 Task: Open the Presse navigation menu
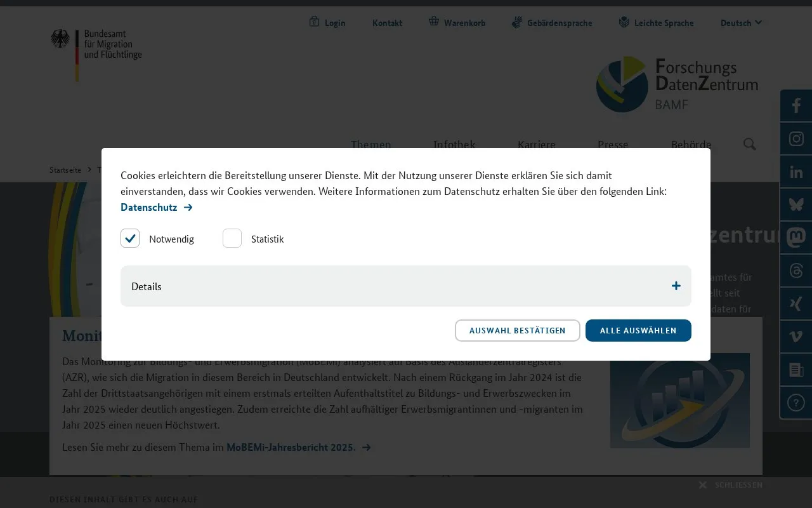tap(613, 144)
